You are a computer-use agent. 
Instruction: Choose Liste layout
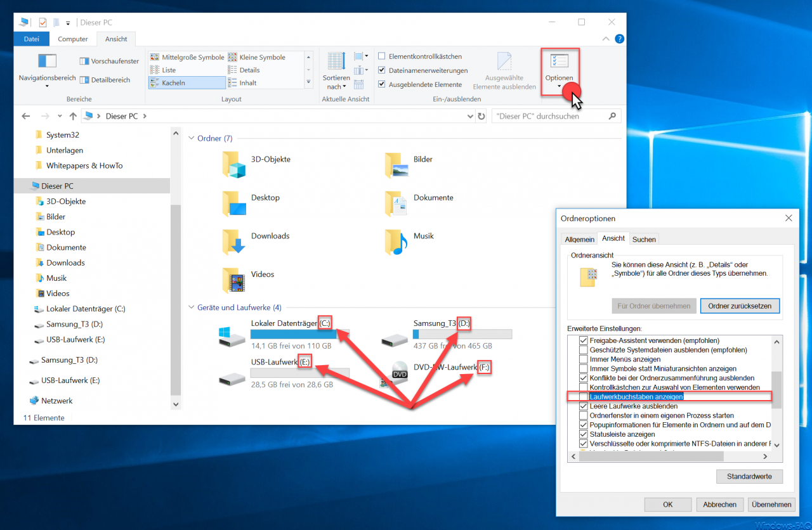coord(163,70)
